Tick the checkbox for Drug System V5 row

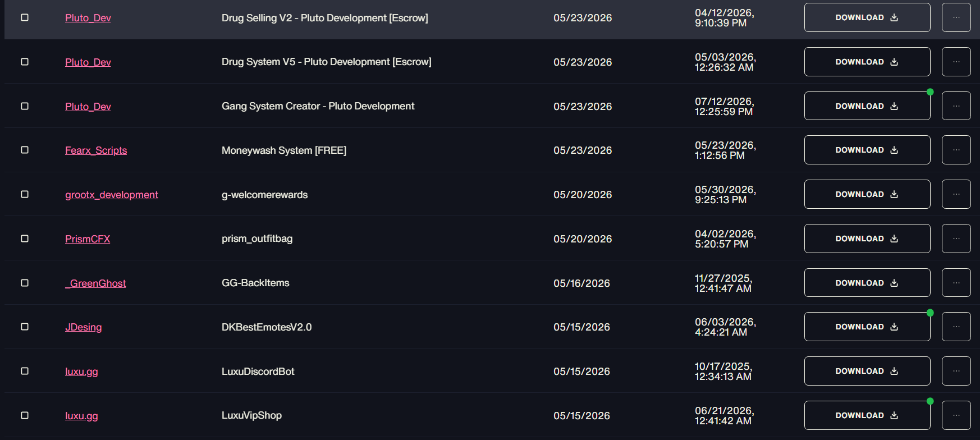coord(25,62)
